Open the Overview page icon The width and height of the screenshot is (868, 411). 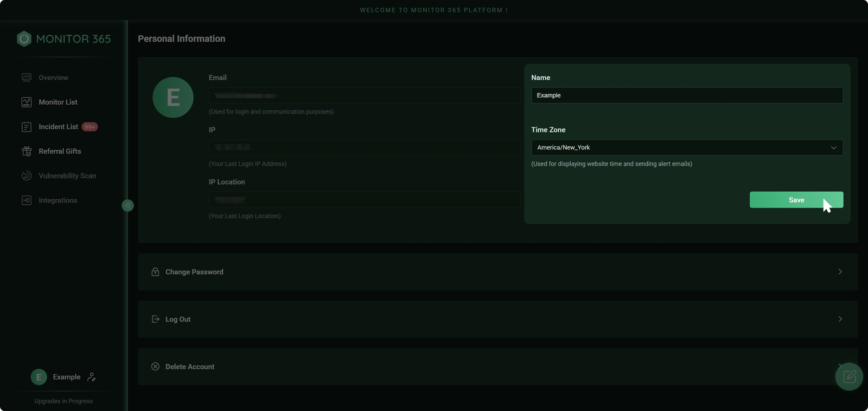[x=27, y=78]
